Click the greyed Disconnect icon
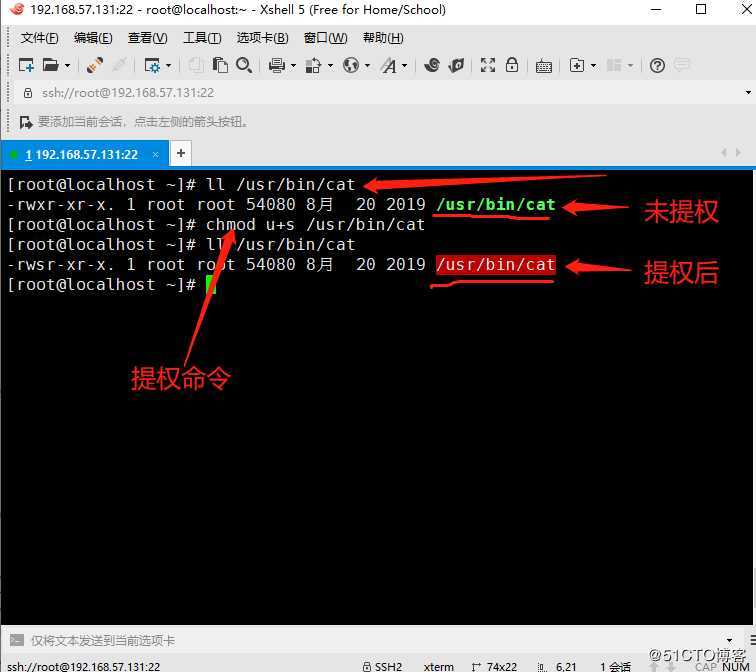 (x=120, y=65)
